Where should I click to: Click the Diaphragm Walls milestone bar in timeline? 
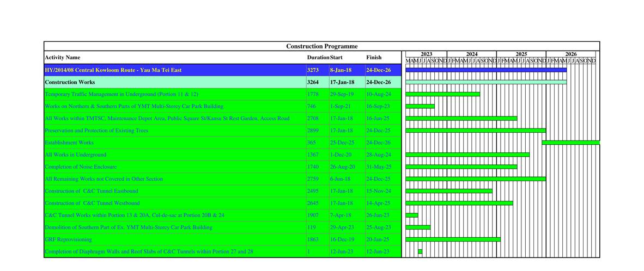coord(420,251)
